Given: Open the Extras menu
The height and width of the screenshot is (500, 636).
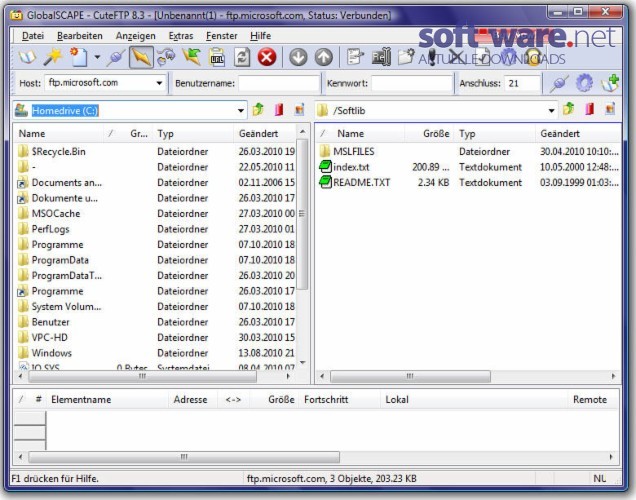Looking at the screenshot, I should tap(180, 36).
